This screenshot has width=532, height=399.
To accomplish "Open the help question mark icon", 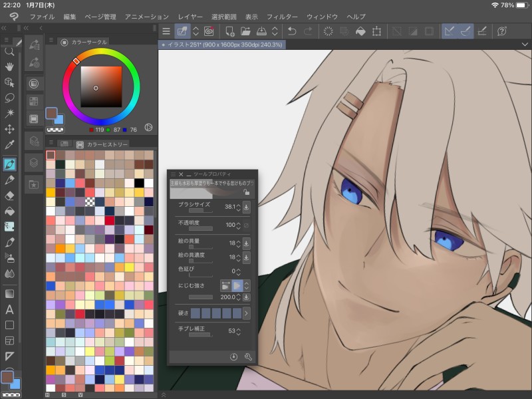I will pyautogui.click(x=502, y=31).
